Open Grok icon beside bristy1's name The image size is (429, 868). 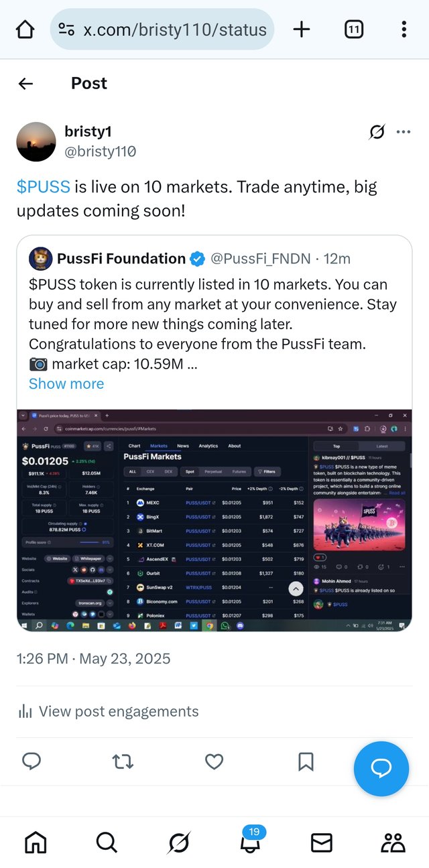(x=377, y=132)
